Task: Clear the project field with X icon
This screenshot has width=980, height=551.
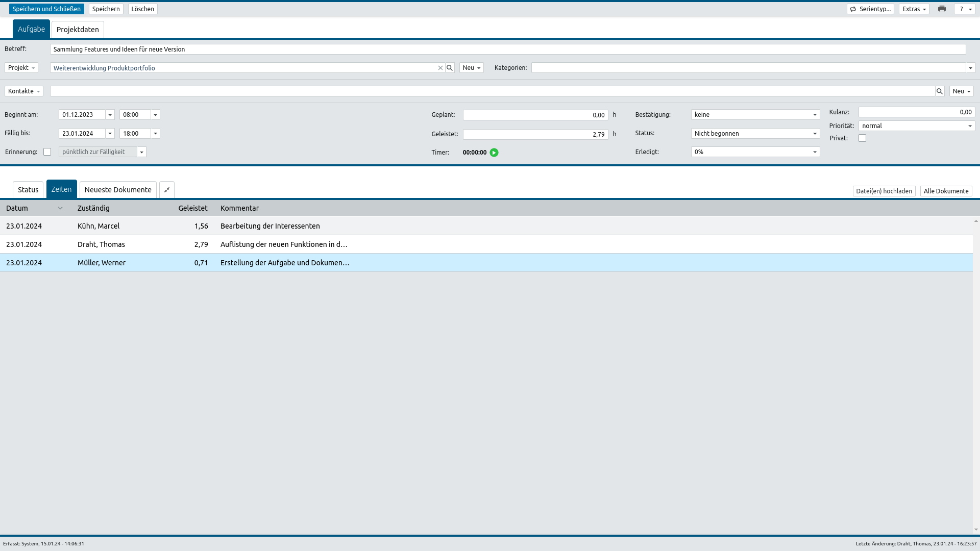Action: 440,68
